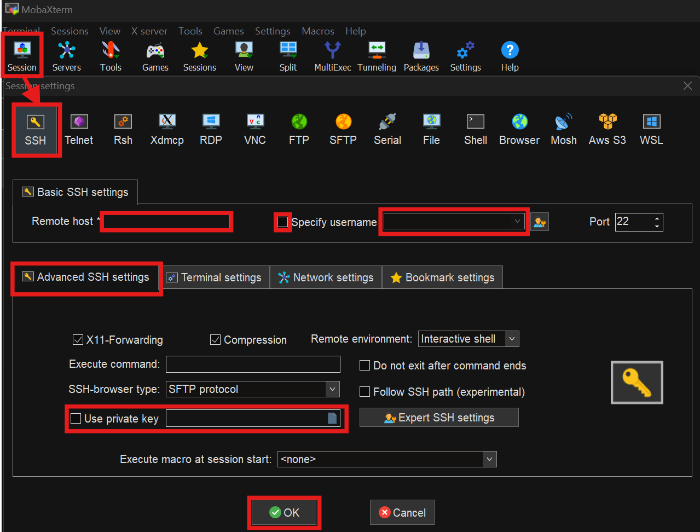Switch to Bookmark settings tab
This screenshot has width=700, height=532.
[x=442, y=277]
